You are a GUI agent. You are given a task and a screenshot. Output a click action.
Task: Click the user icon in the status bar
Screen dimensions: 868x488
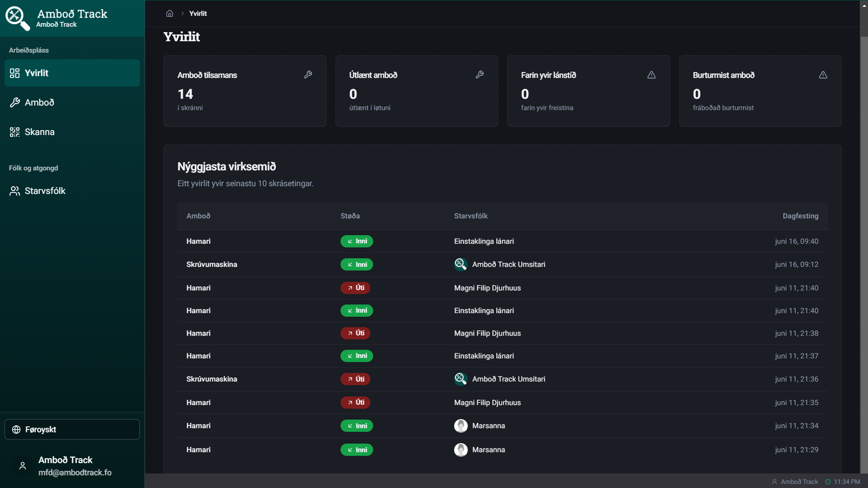click(x=774, y=482)
